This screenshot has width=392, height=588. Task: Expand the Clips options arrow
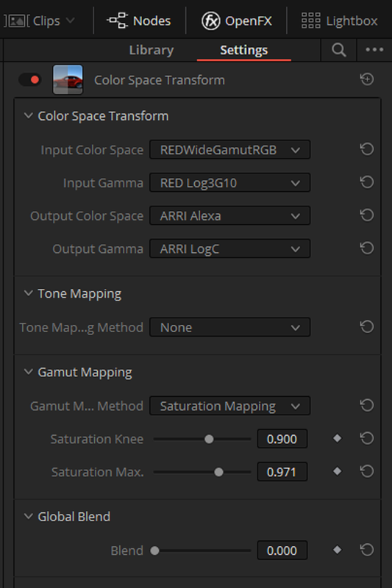coord(70,21)
